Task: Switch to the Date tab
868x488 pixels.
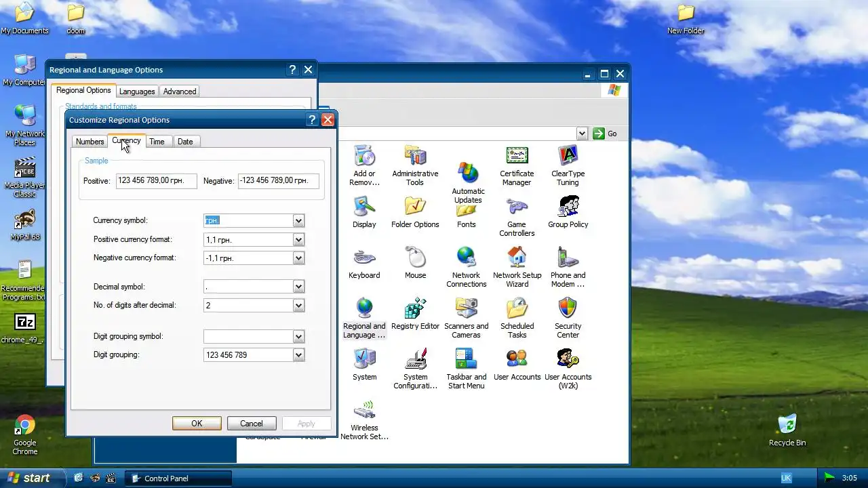Action: (x=185, y=142)
